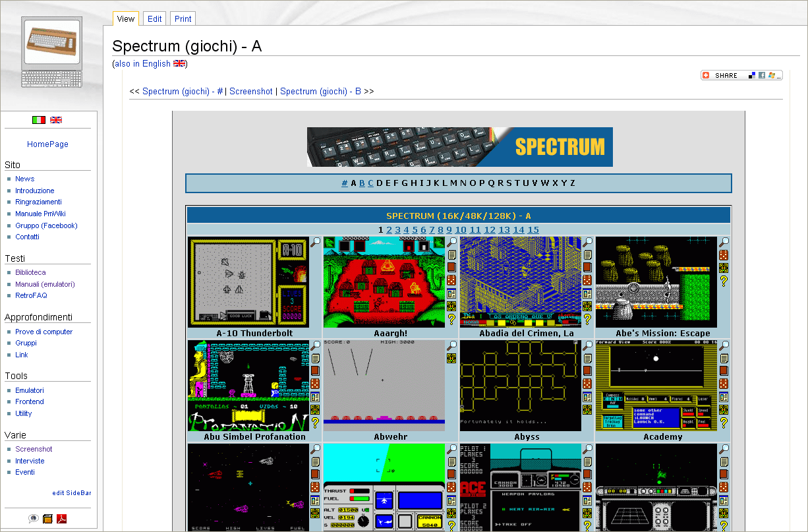Screen dimensions: 808x532
Task: Click the magnifier icon beside Abwehr
Action: [451, 345]
